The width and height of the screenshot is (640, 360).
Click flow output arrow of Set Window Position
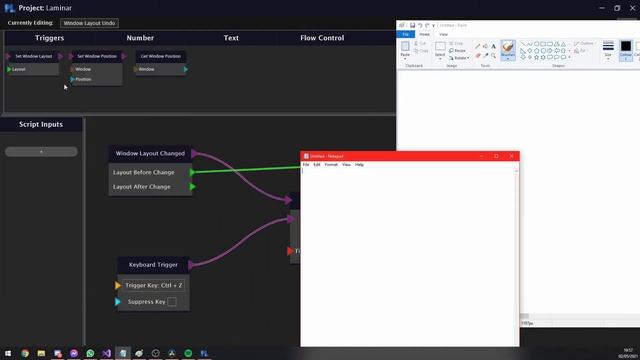point(124,56)
